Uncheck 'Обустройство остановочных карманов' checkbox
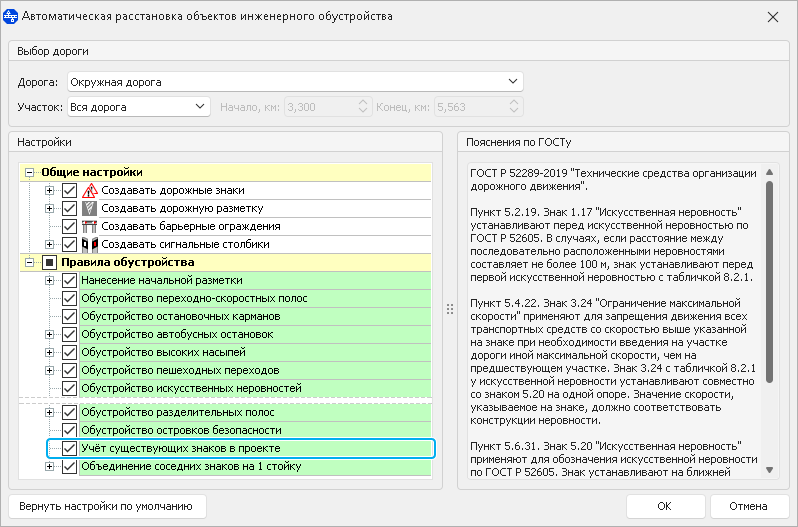Viewport: 798px width, 527px height. click(x=70, y=316)
